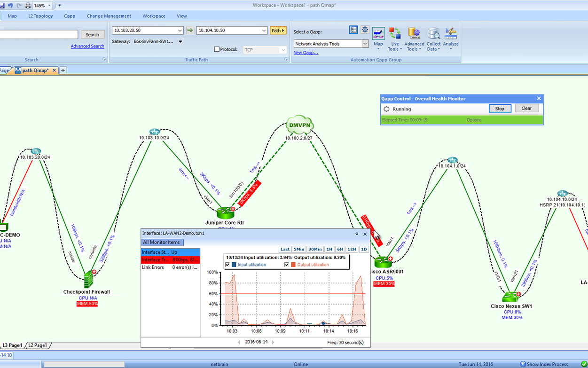Expand the Gateway Bos-SrvFarm-SW1 dropdown
Screen dimensions: 588x368
(179, 41)
